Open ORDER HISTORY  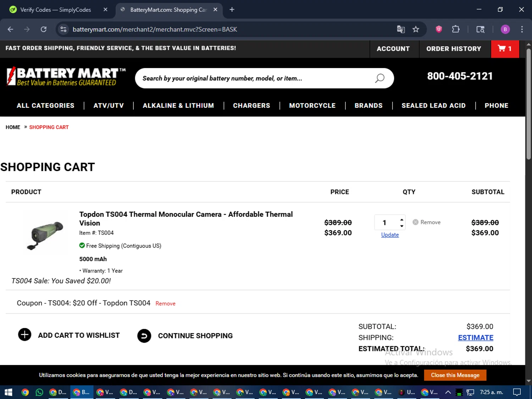click(x=454, y=49)
